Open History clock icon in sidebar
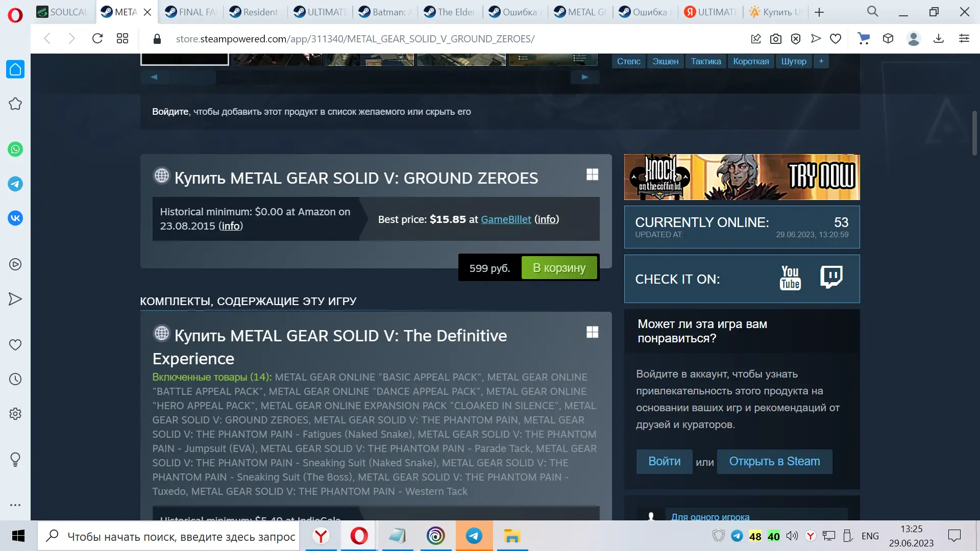The width and height of the screenshot is (980, 551). 15,379
